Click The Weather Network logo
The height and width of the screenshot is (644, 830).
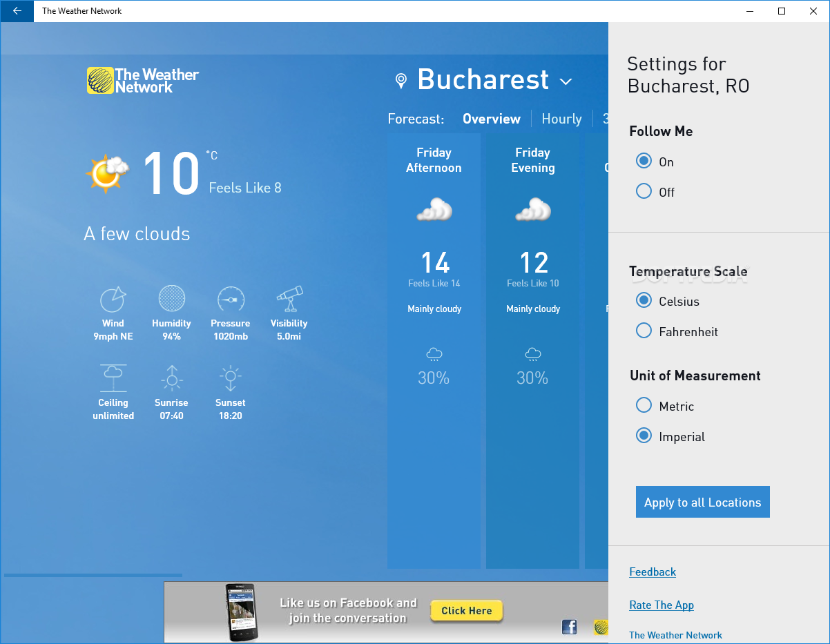coord(143,81)
